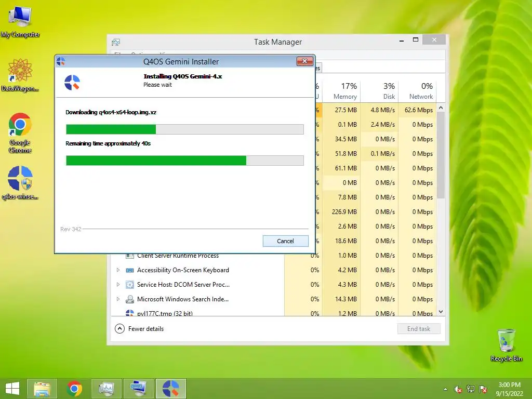
Task: Expand Microsoft Windows Search Indexer row
Action: [x=118, y=299]
